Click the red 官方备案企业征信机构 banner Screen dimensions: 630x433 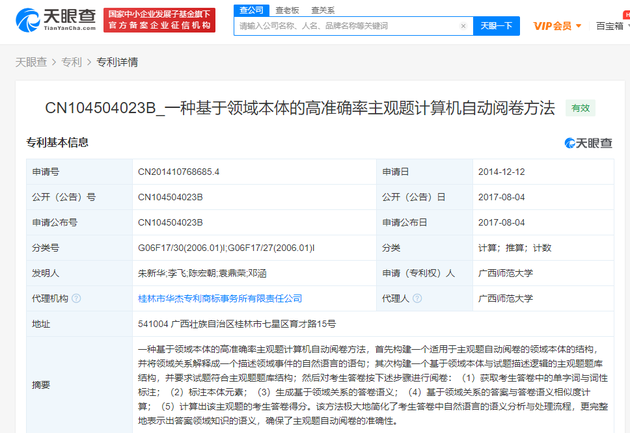[x=160, y=20]
